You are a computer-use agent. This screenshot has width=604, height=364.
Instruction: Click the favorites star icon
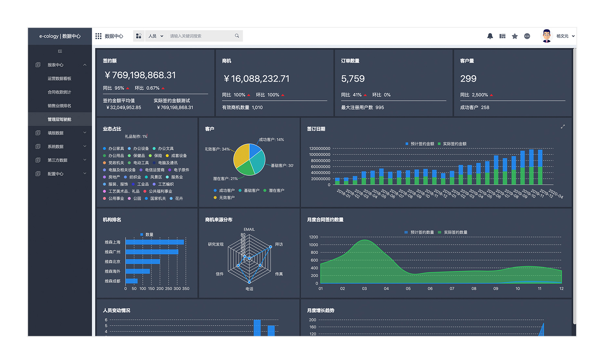pos(514,36)
